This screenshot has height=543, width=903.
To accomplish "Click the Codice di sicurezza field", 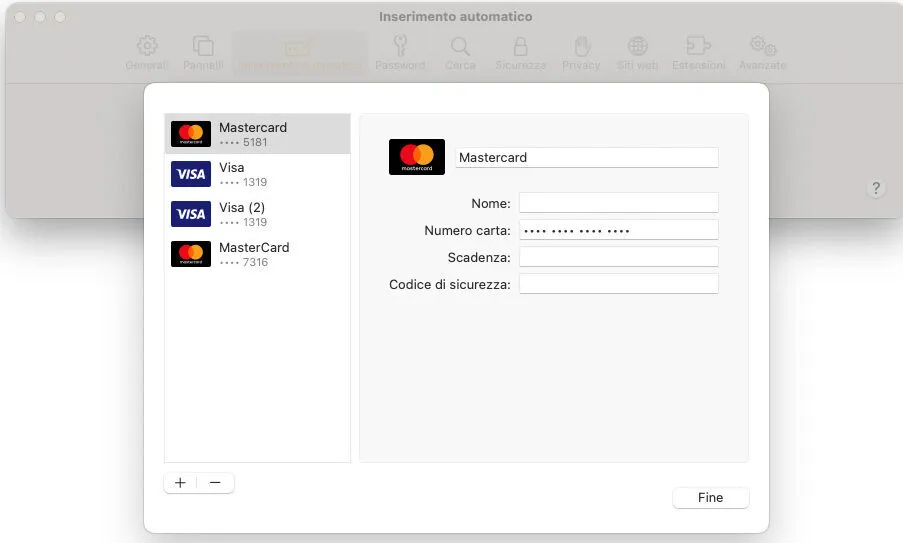I will click(x=619, y=284).
